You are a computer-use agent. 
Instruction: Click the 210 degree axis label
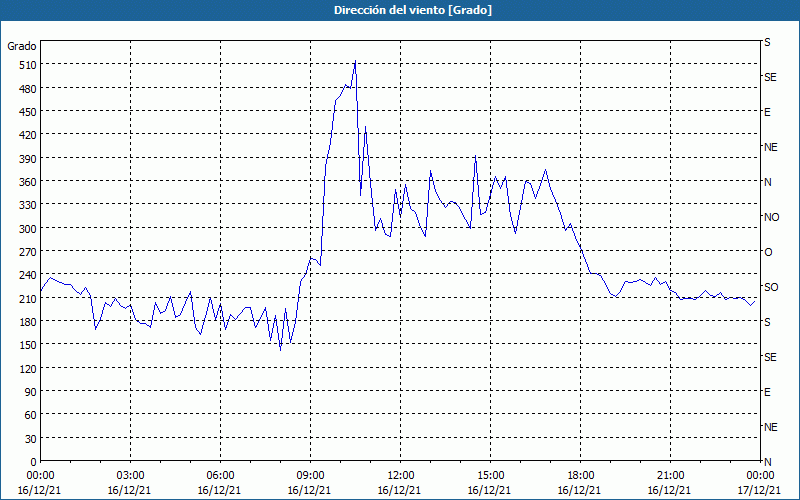click(x=28, y=298)
